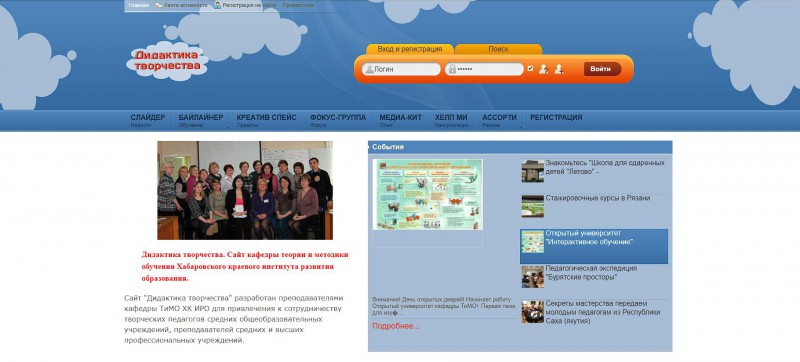
Task: Focus the password field with lock
Action: 484,69
